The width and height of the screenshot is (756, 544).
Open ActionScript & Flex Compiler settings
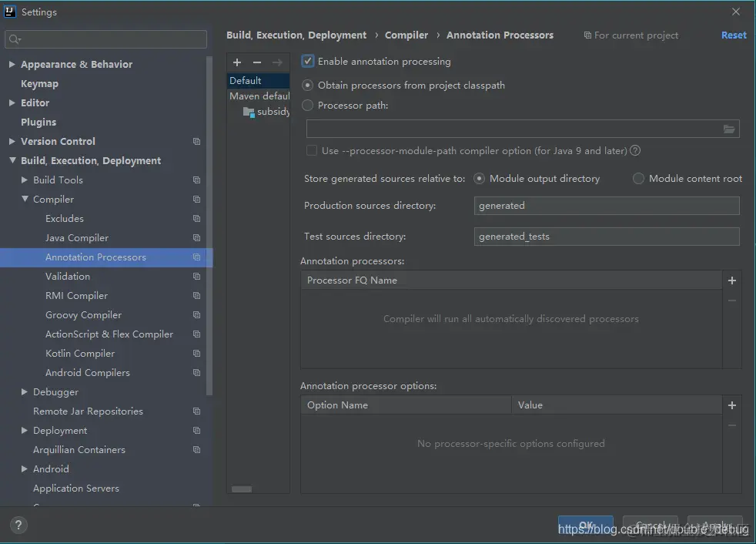[109, 334]
